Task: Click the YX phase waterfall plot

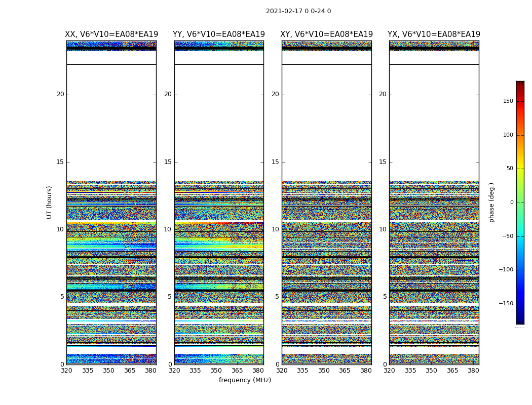Action: [x=434, y=202]
